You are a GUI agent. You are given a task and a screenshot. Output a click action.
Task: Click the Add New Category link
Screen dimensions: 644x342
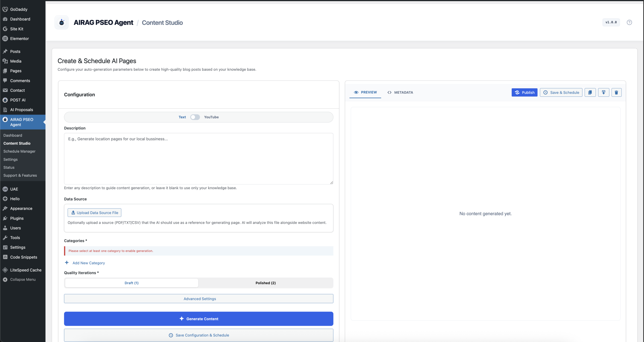89,263
